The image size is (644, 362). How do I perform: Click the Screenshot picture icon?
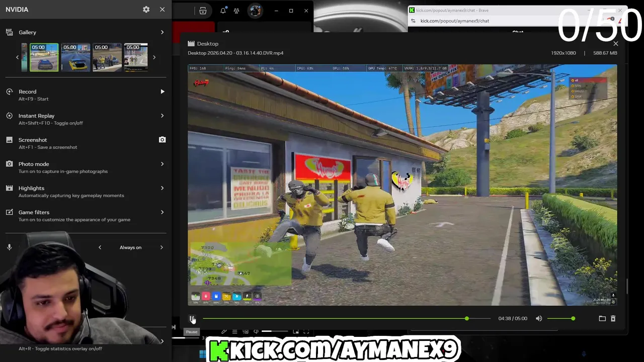pyautogui.click(x=9, y=140)
